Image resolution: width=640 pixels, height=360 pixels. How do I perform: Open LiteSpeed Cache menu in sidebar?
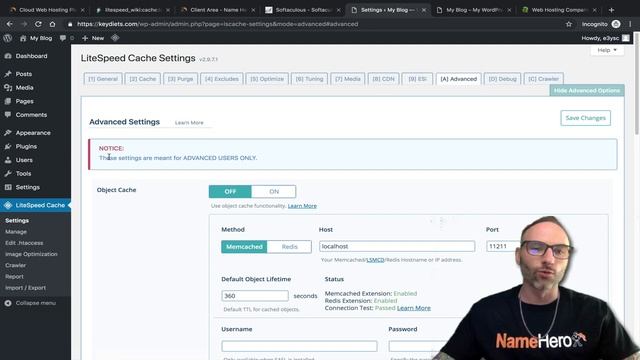36,205
